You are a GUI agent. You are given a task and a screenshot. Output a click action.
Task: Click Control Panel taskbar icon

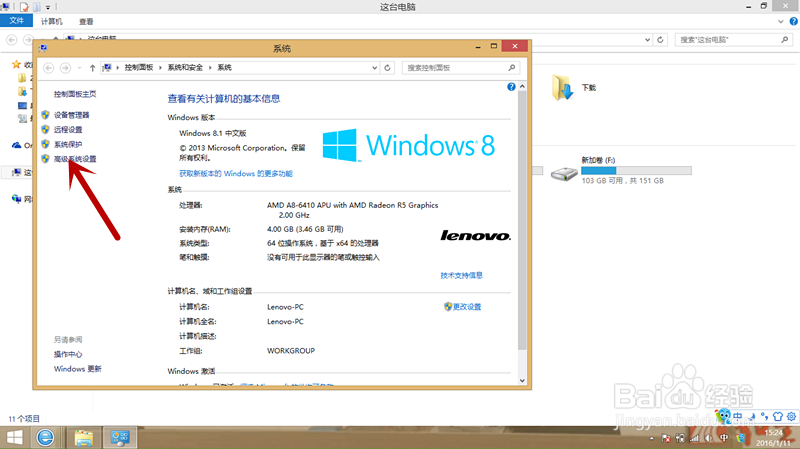[120, 438]
